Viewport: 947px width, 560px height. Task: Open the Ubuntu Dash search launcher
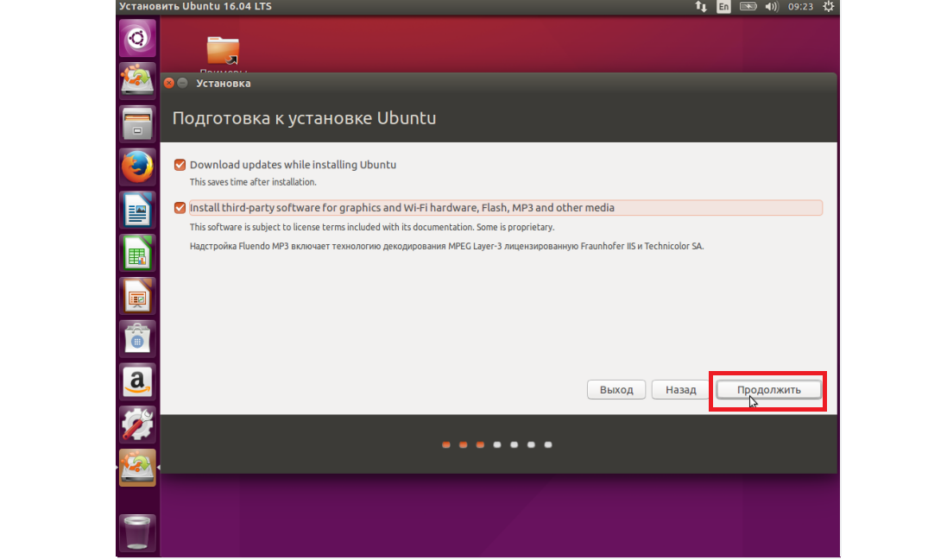click(137, 39)
